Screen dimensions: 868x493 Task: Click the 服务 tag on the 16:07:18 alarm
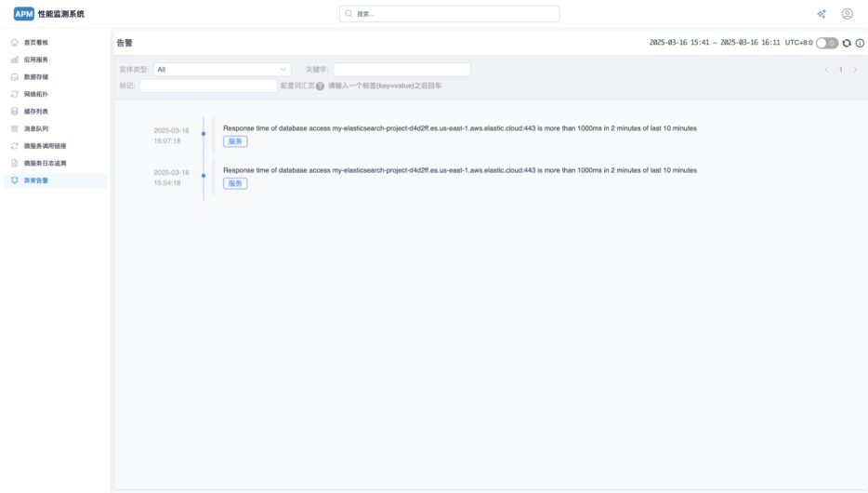pyautogui.click(x=235, y=141)
